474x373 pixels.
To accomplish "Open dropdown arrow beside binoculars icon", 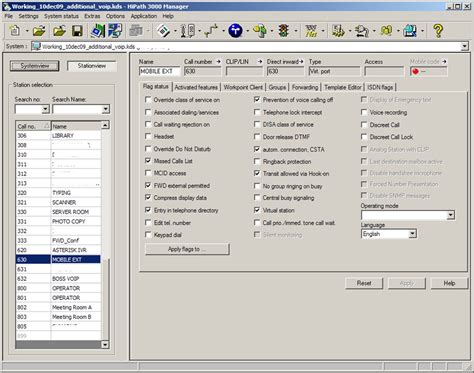I will click(x=398, y=31).
